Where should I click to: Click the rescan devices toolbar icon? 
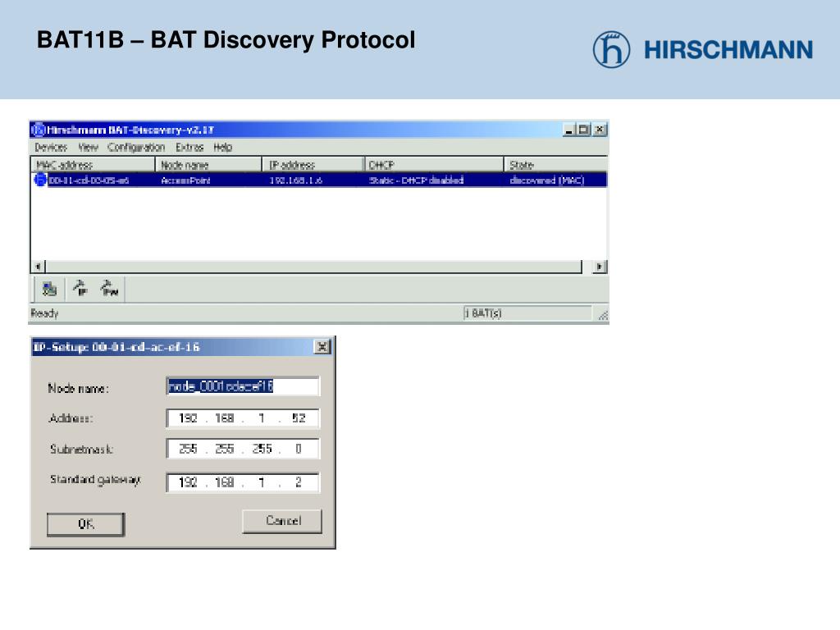click(x=50, y=290)
